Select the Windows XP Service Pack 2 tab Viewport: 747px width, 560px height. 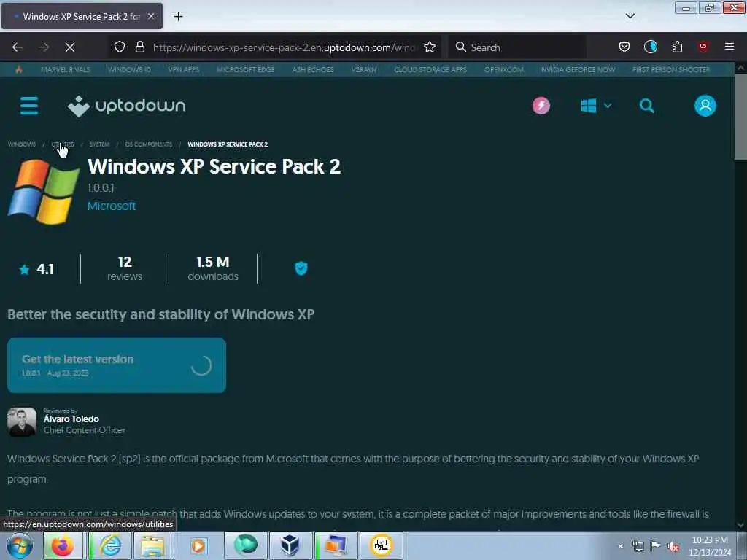tap(82, 16)
